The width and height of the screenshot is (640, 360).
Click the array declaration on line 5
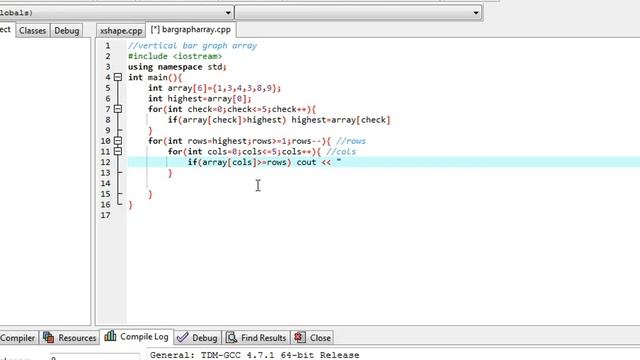[x=214, y=88]
